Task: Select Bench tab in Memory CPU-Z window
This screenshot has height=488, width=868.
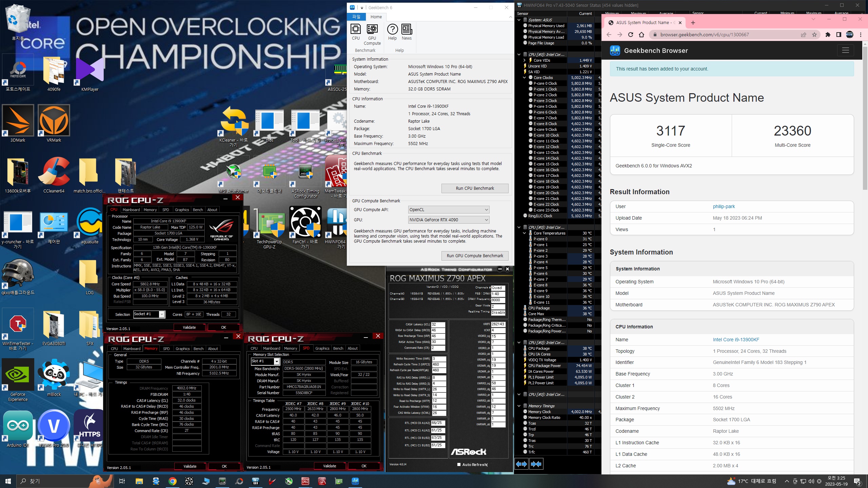Action: 199,349
